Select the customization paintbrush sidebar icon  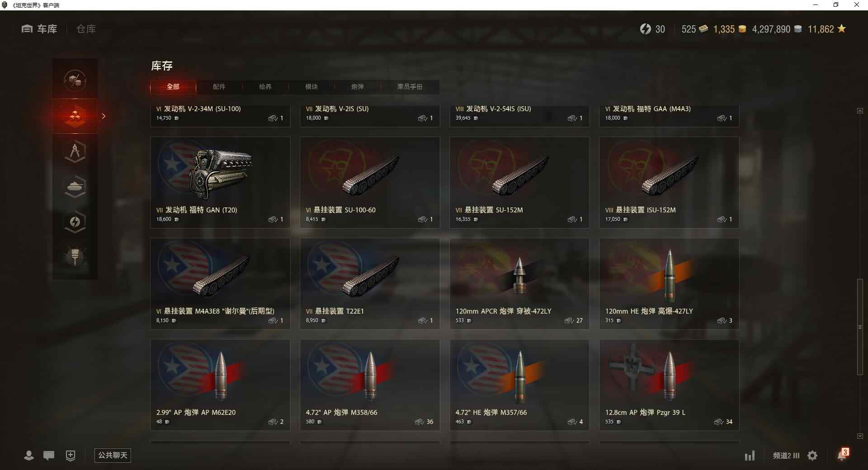(75, 257)
